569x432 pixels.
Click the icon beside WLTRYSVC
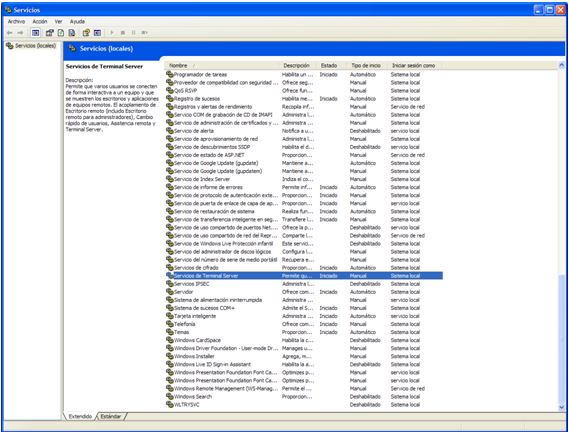point(169,404)
